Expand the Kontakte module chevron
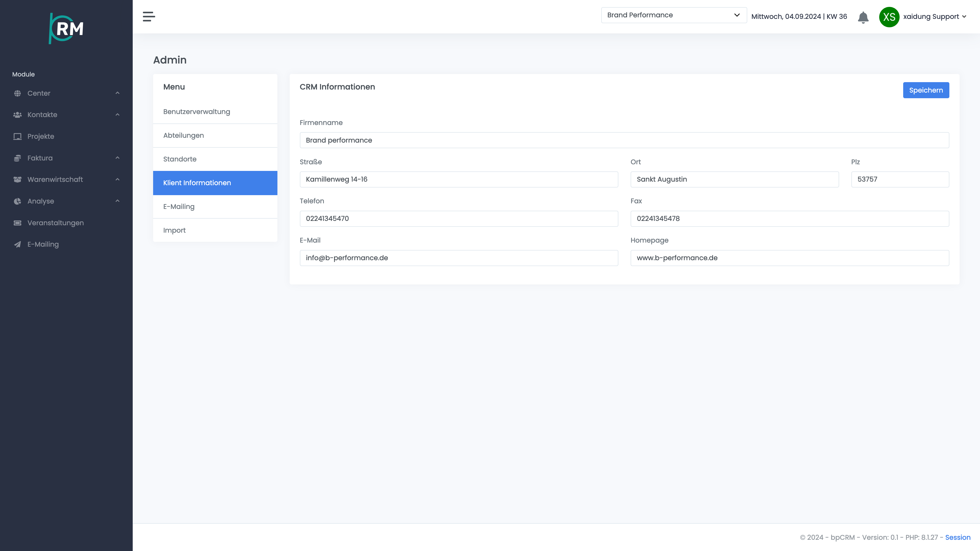 click(118, 115)
